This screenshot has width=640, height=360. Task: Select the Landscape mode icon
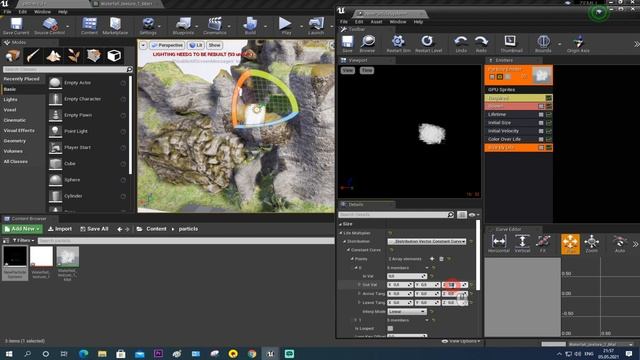[x=53, y=56]
